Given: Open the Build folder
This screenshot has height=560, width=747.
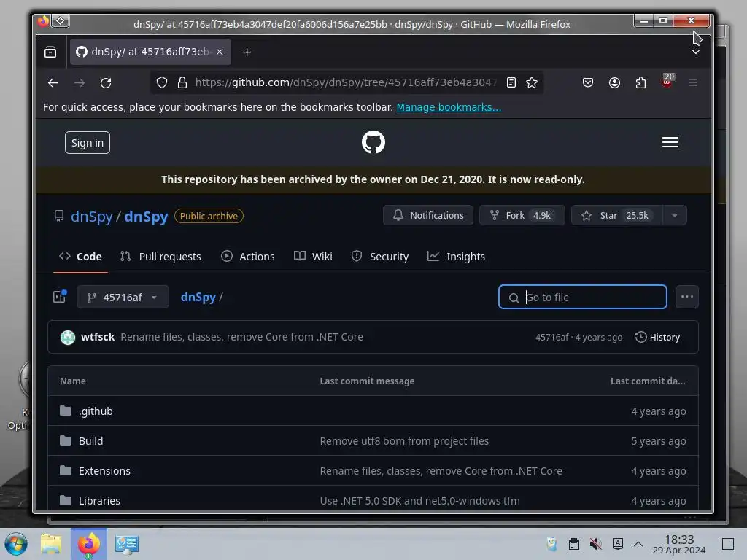Looking at the screenshot, I should [90, 441].
